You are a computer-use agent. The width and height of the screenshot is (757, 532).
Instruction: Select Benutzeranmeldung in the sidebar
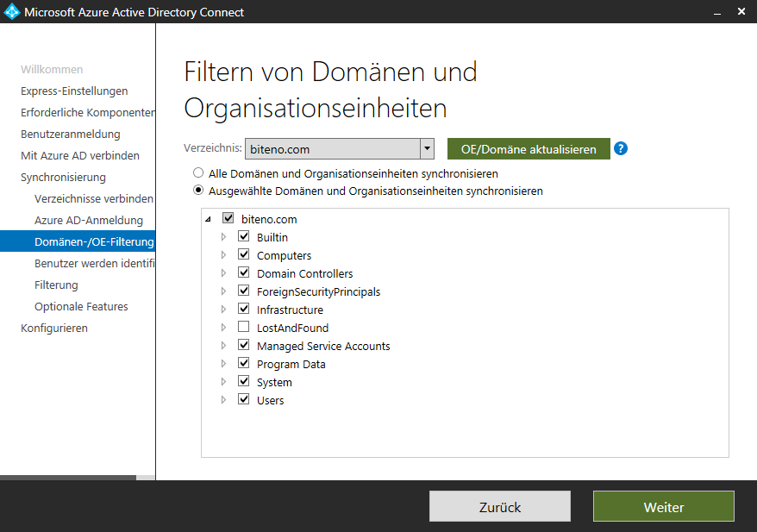tap(71, 135)
